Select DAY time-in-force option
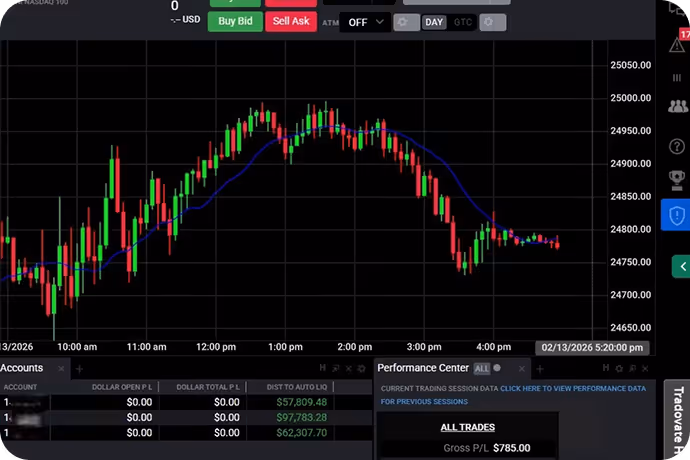 (x=434, y=22)
